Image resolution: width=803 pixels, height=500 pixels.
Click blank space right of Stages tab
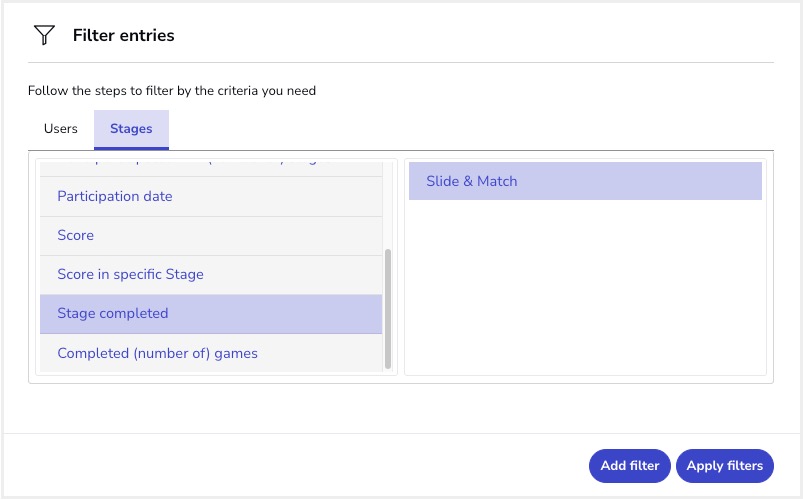coord(470,130)
